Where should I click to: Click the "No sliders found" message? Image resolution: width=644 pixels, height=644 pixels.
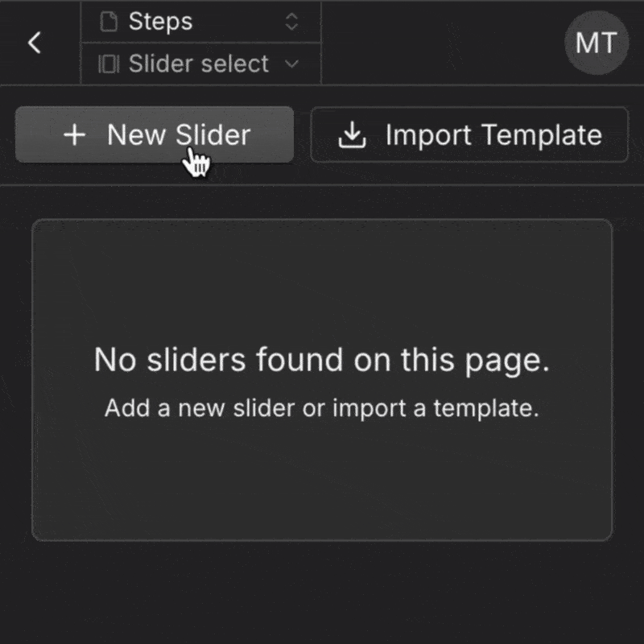click(322, 360)
